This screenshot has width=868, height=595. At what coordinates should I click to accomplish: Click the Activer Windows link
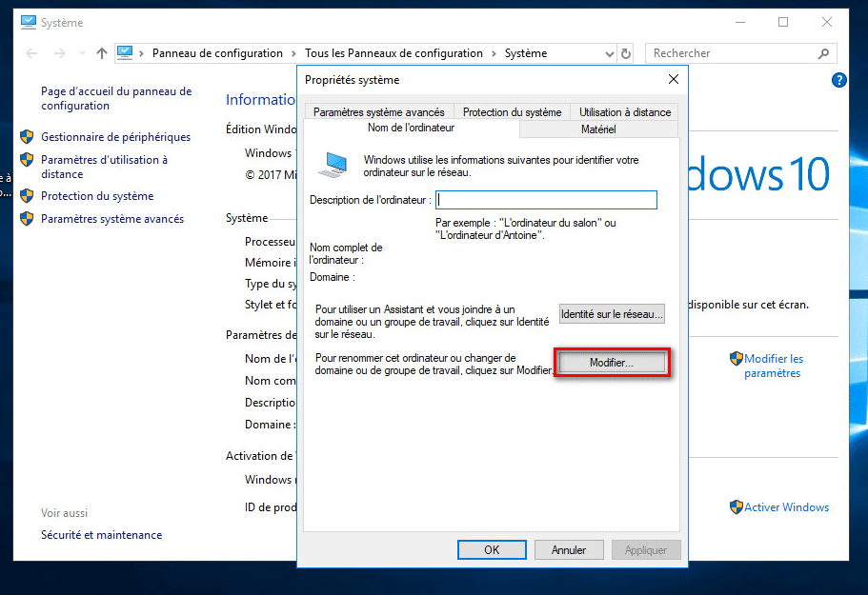[787, 507]
